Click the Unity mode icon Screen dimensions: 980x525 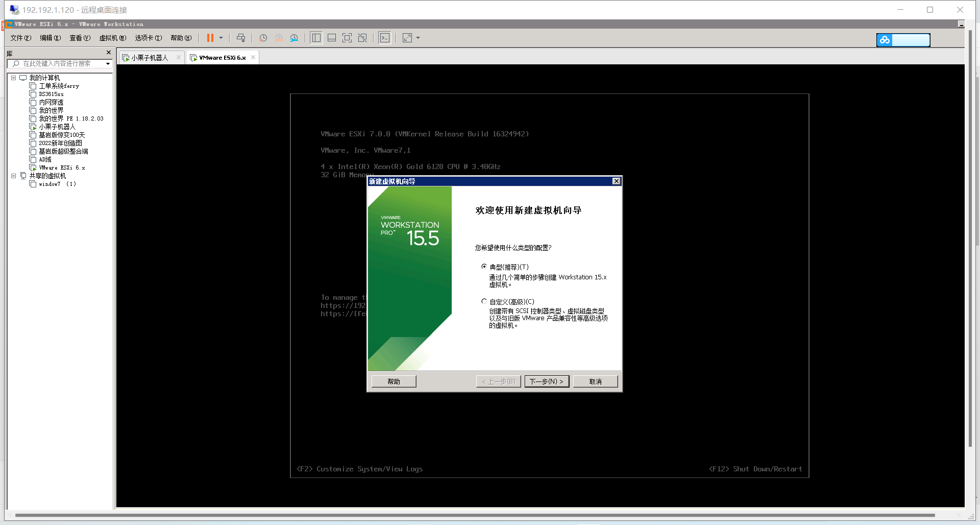tap(362, 38)
